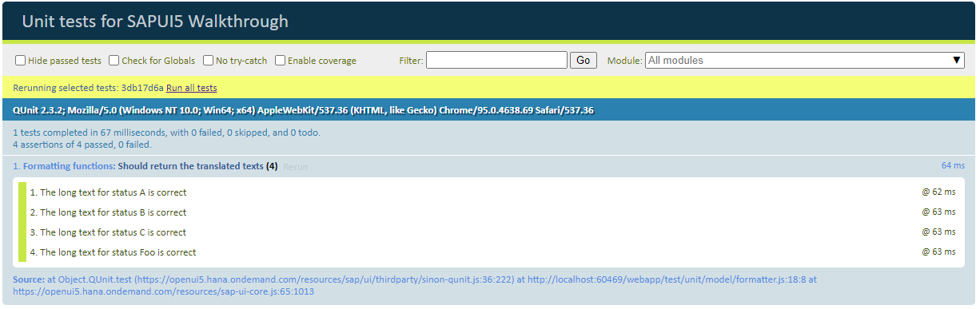This screenshot has height=309, width=980.
Task: Click the Rerun link beside the test name
Action: pyautogui.click(x=295, y=167)
